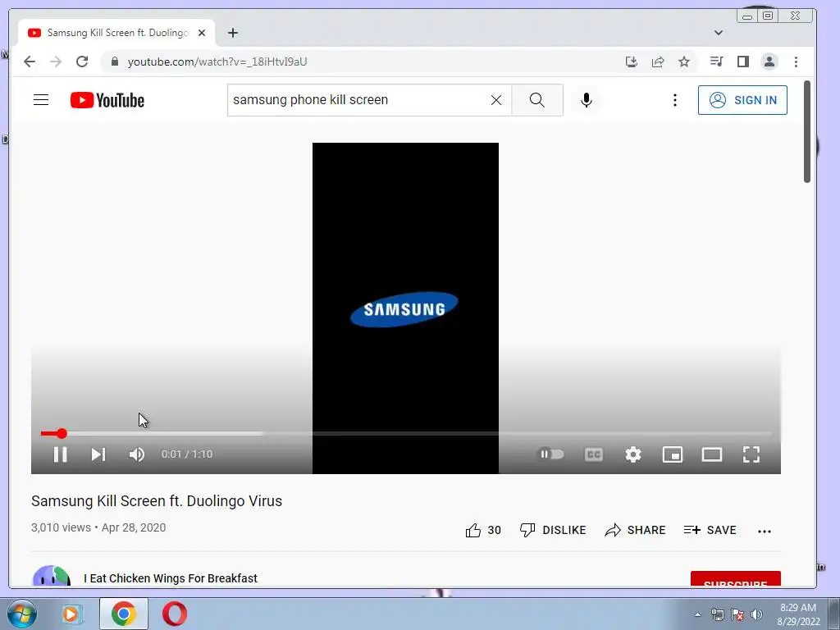The width and height of the screenshot is (840, 630).
Task: Open Chrome three-dot menu
Action: pos(796,62)
